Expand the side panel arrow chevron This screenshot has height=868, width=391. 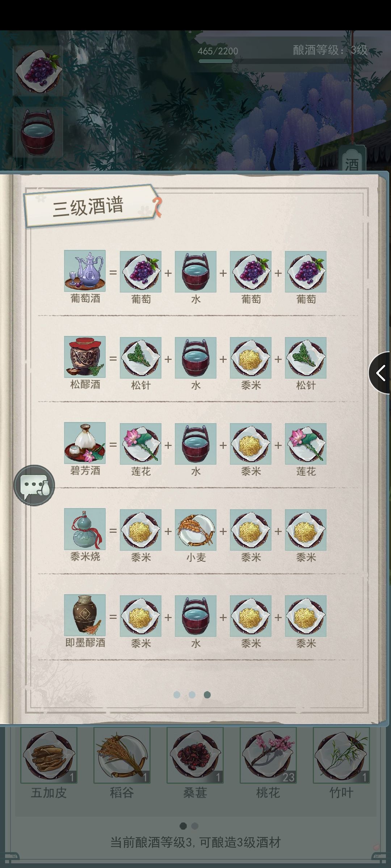(380, 373)
